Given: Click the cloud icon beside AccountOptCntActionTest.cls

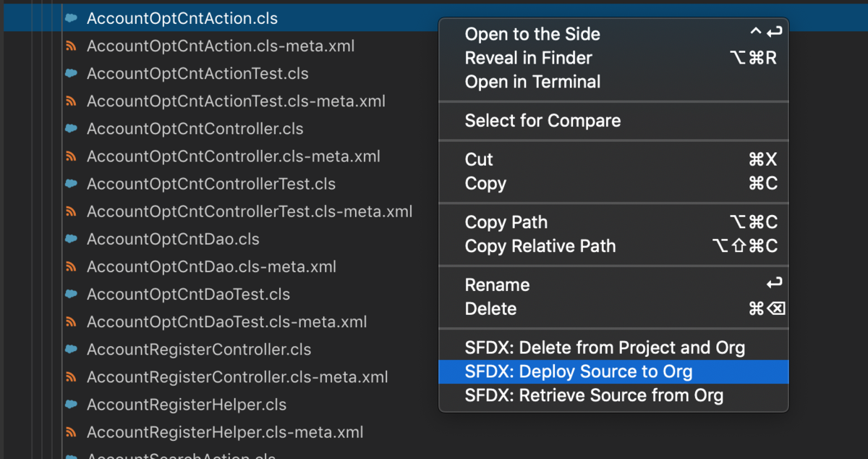Looking at the screenshot, I should click(71, 73).
